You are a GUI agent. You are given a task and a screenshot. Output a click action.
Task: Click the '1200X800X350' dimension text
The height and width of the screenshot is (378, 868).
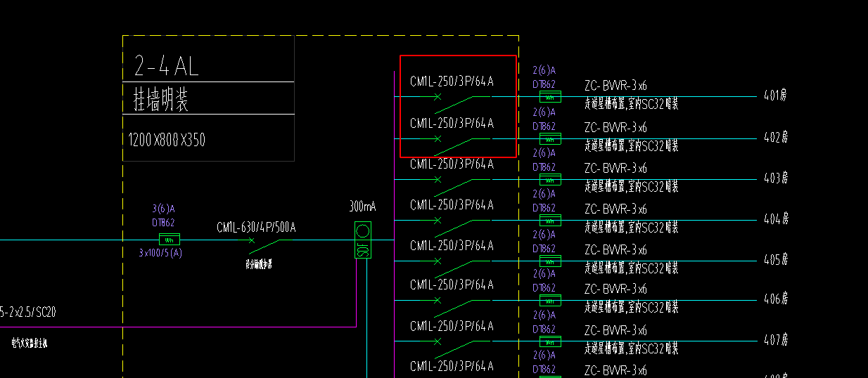pos(167,140)
